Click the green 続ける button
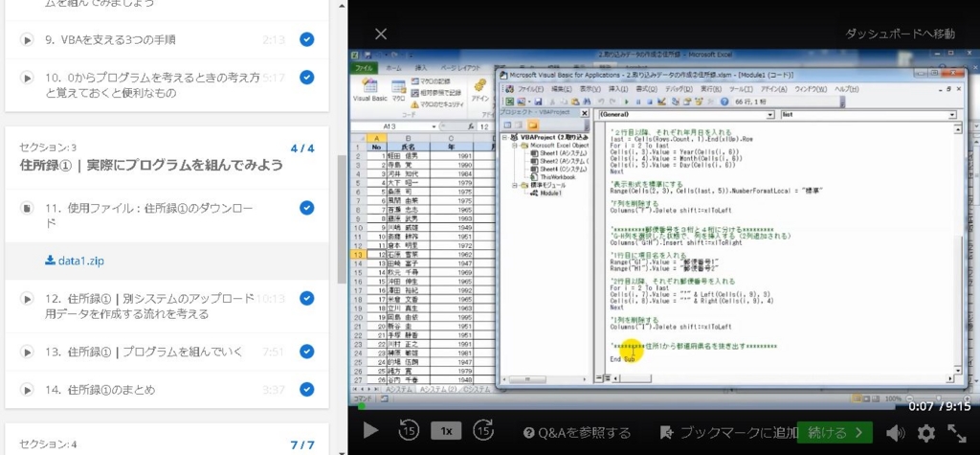 (x=835, y=432)
